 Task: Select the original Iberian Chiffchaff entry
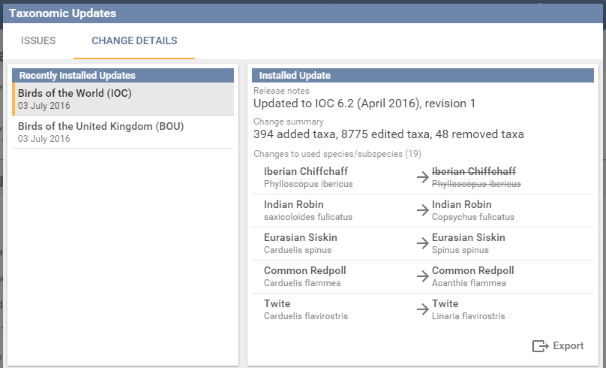coord(308,177)
